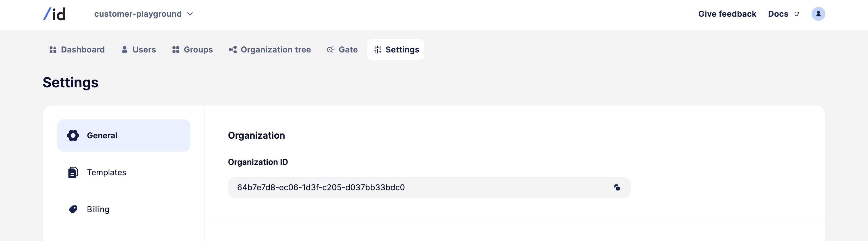
Task: Open the Groups tab
Action: 193,50
